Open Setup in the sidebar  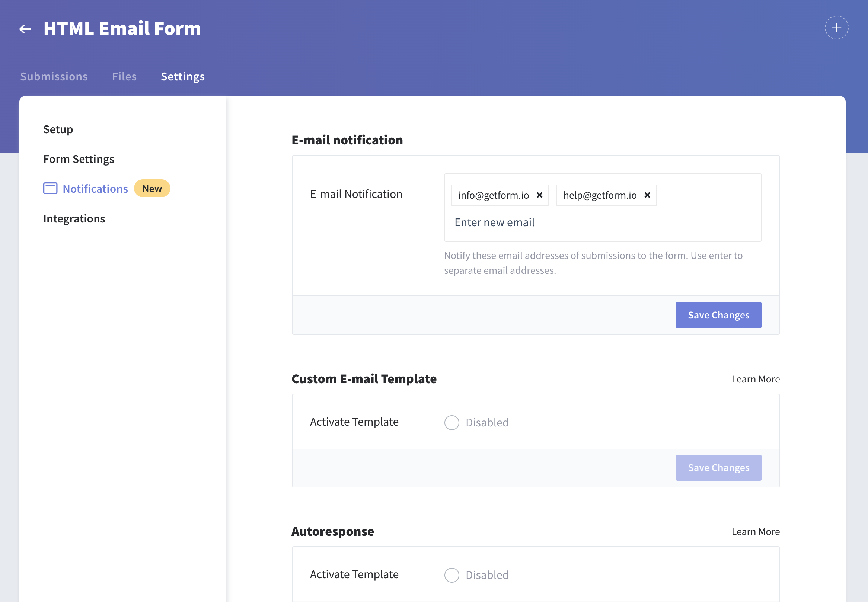58,129
